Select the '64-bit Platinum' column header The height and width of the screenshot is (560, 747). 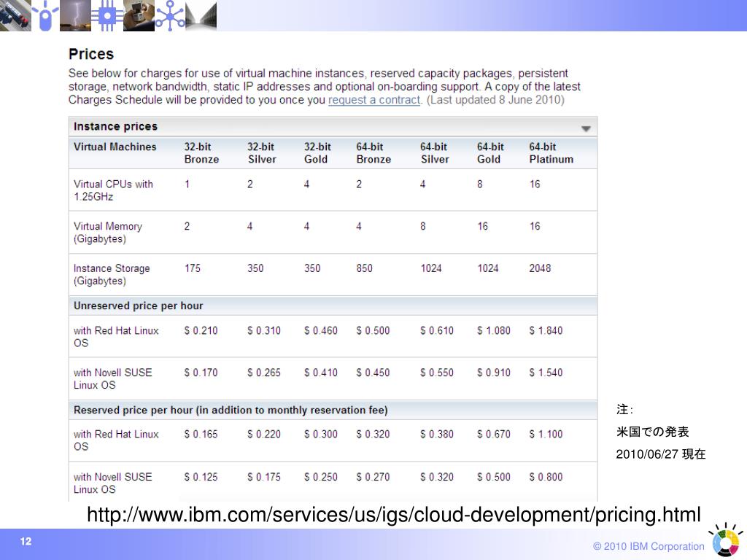(x=551, y=153)
